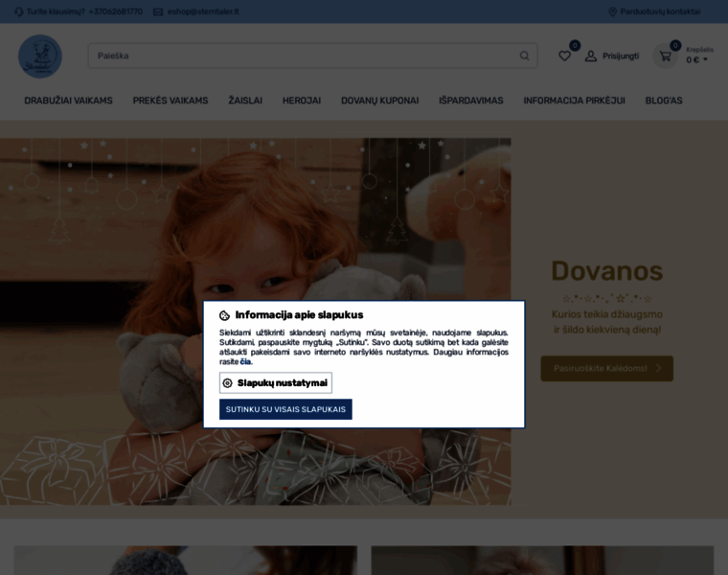Open the shopping cart icon
The height and width of the screenshot is (575, 728).
pyautogui.click(x=665, y=56)
